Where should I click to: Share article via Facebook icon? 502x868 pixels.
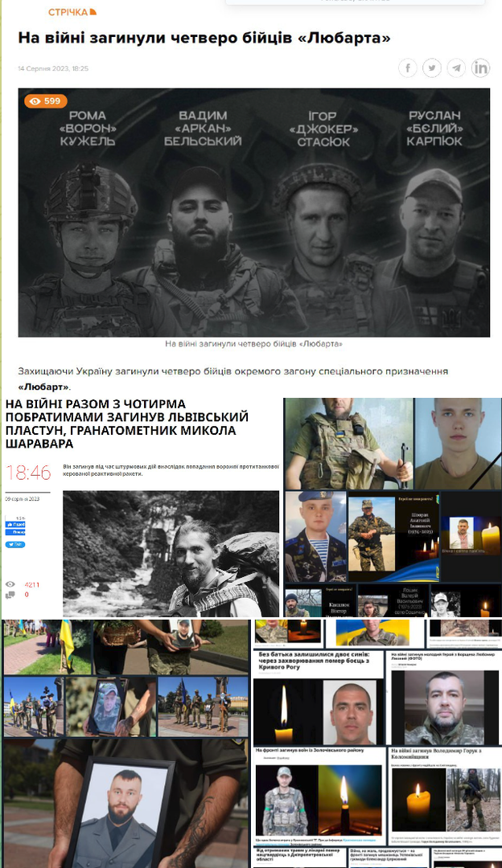pyautogui.click(x=408, y=68)
